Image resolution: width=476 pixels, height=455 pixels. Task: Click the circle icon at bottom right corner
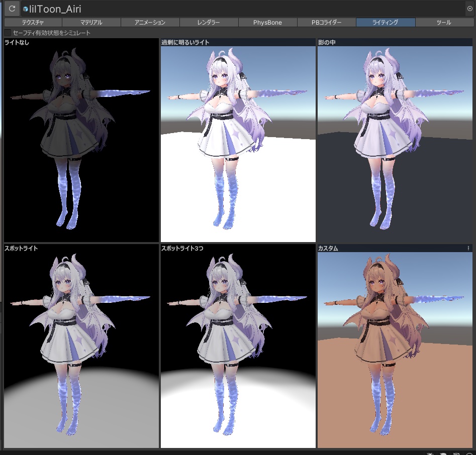[x=469, y=453]
